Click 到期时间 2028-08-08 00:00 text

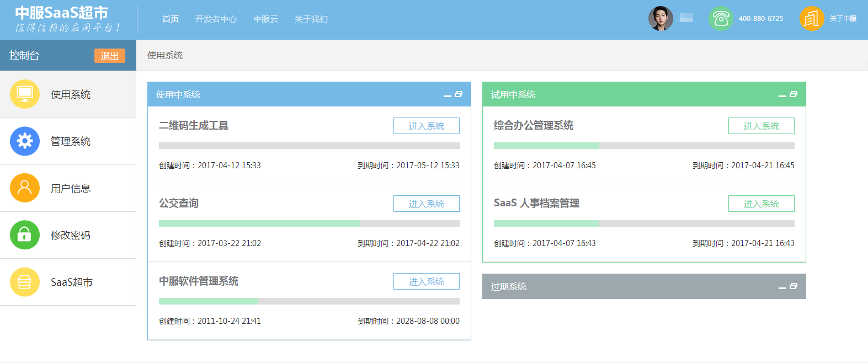click(408, 321)
